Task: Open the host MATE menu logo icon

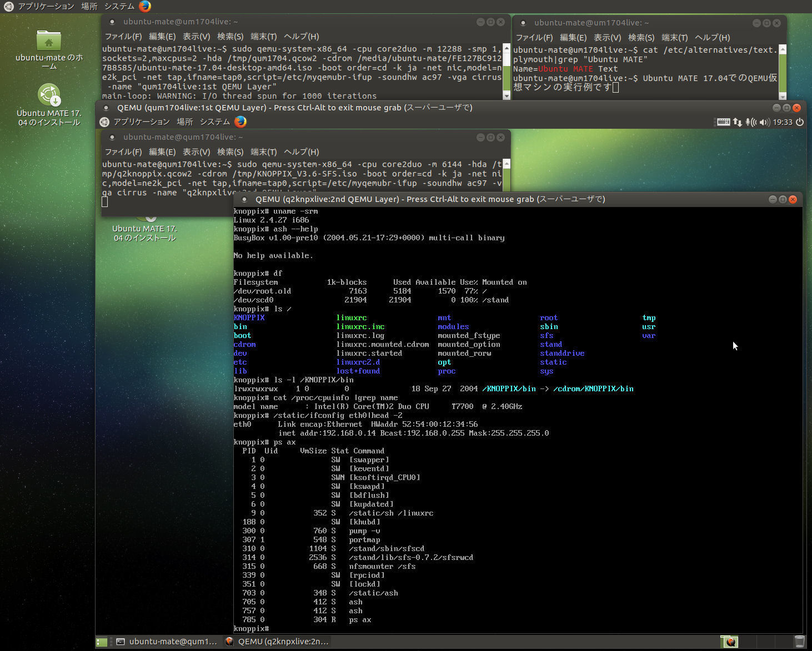Action: click(9, 6)
